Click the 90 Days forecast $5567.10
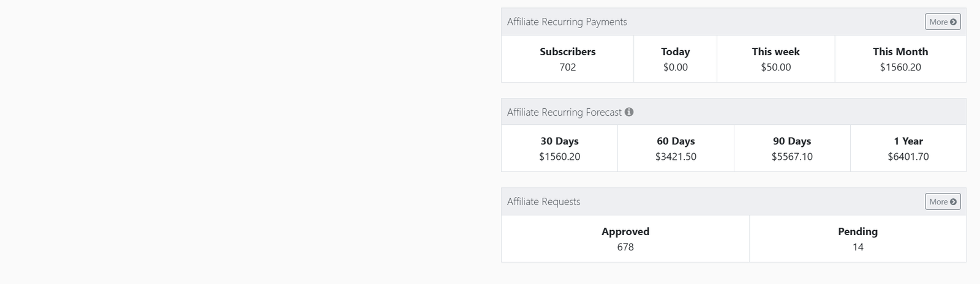Viewport: 980px width, 284px height. click(x=792, y=157)
